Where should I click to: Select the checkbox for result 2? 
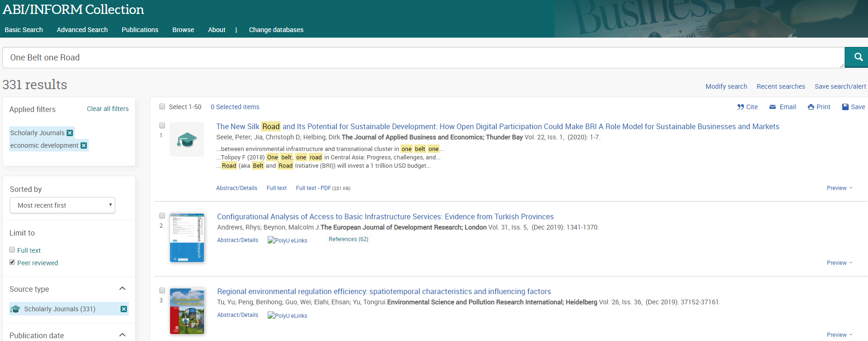pyautogui.click(x=162, y=216)
